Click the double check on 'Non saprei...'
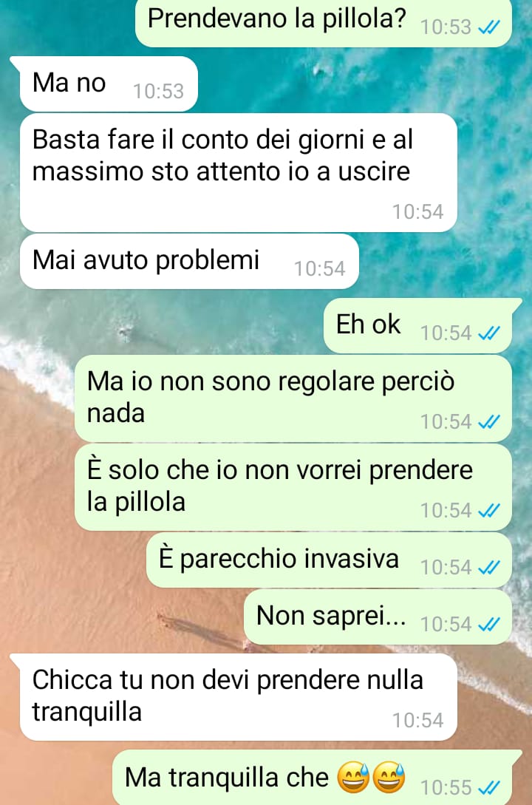The height and width of the screenshot is (805, 532). pyautogui.click(x=488, y=625)
